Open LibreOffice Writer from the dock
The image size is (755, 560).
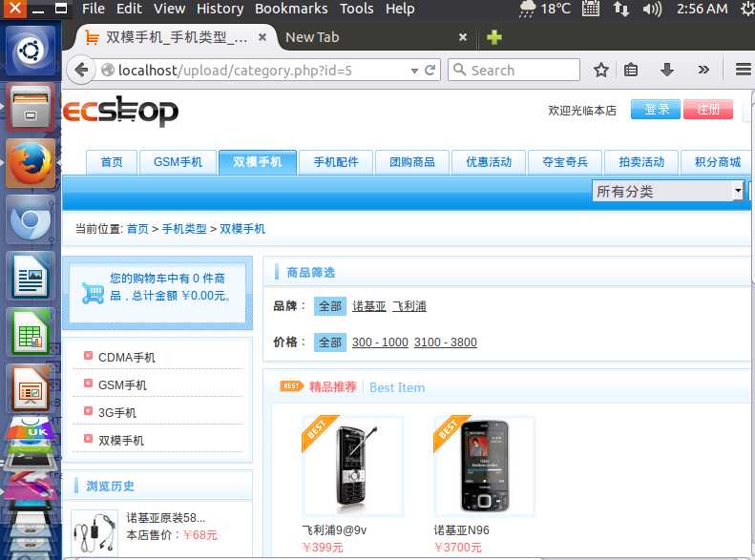click(x=31, y=276)
